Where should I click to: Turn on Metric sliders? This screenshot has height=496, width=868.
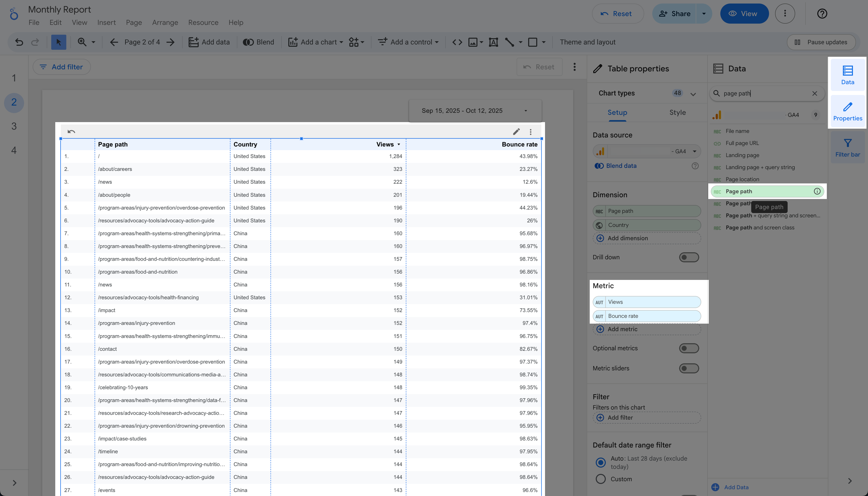click(x=689, y=368)
